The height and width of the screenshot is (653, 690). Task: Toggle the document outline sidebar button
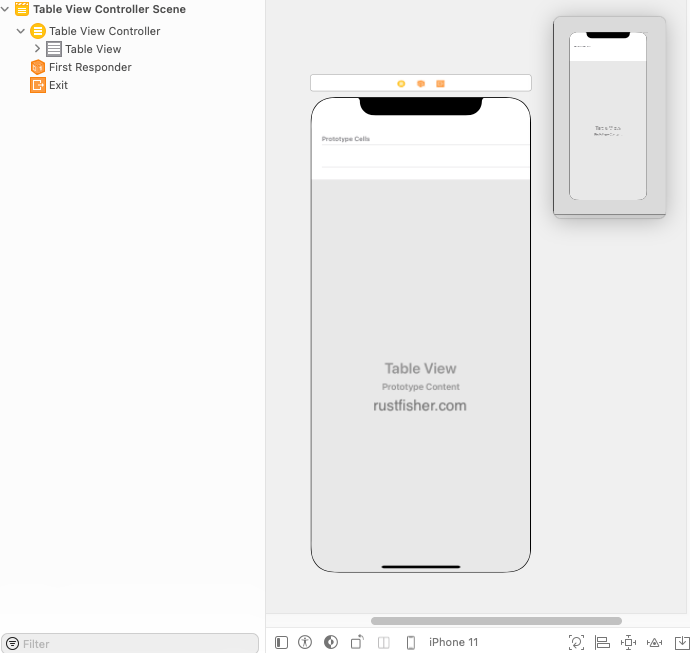point(281,642)
